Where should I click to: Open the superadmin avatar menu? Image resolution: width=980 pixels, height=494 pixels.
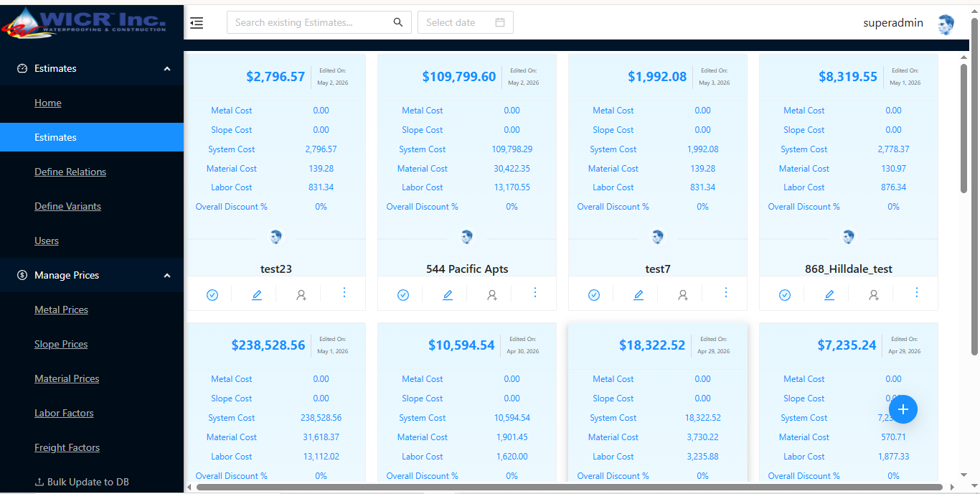946,24
